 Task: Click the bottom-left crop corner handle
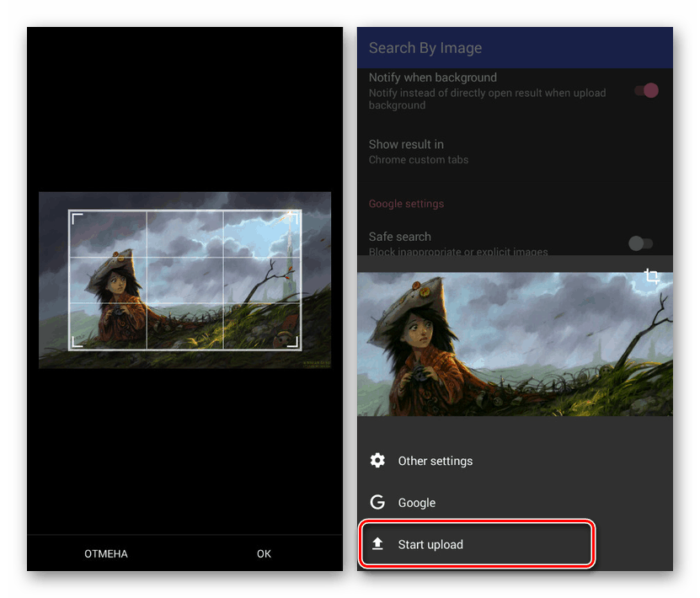pos(77,342)
